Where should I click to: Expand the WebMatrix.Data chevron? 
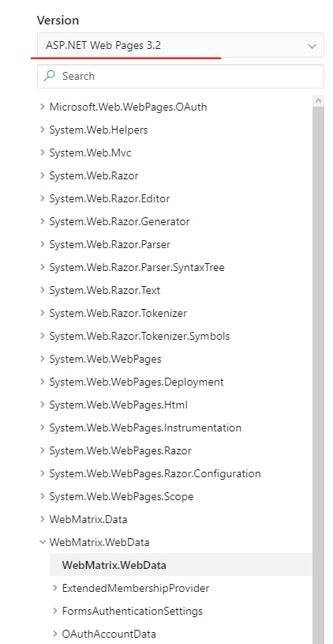pos(43,520)
